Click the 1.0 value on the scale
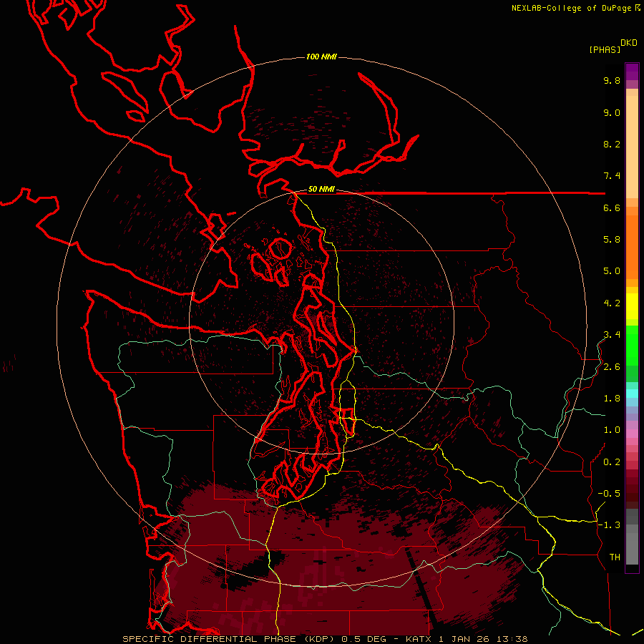 [x=612, y=430]
